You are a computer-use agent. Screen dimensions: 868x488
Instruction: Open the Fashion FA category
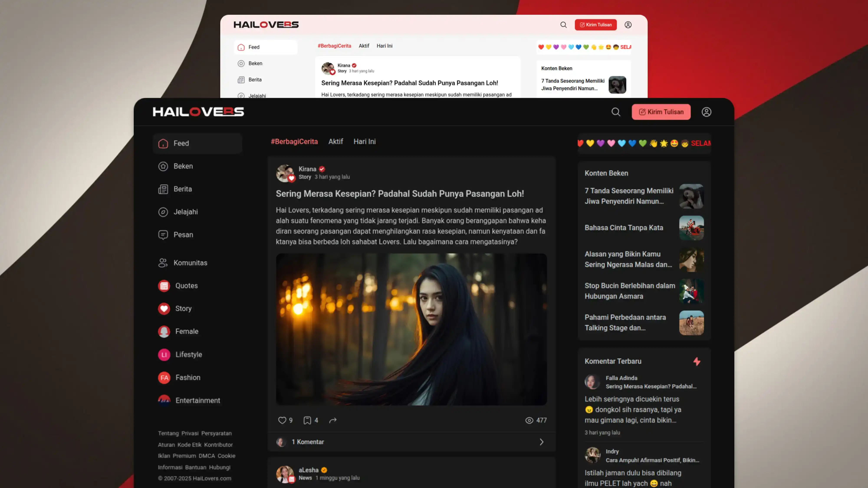164,378
